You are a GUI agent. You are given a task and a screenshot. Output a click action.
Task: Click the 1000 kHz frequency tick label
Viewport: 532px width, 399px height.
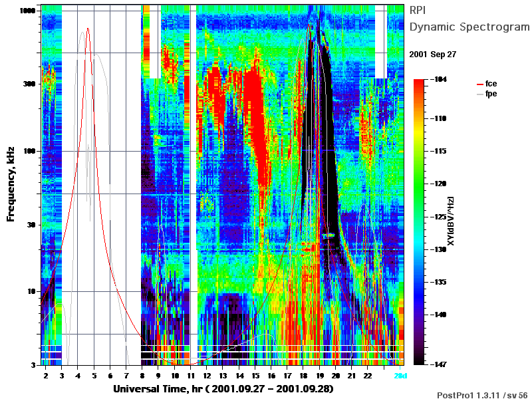click(x=27, y=11)
